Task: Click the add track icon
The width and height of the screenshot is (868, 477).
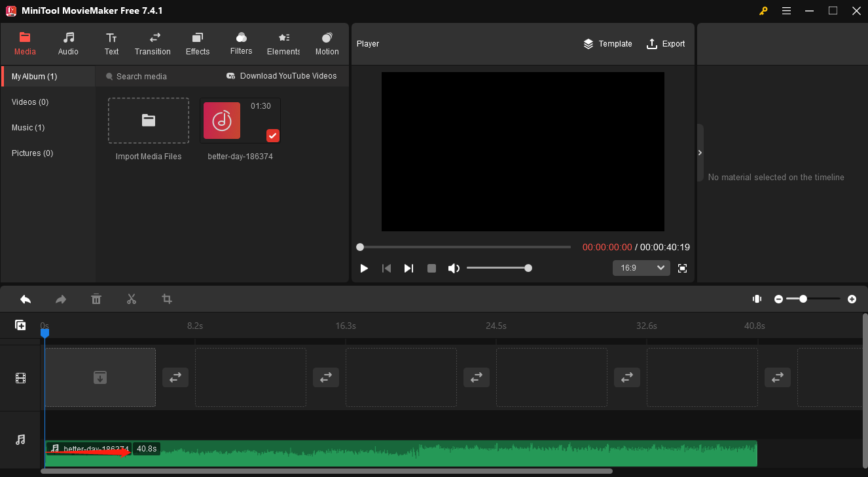Action: [x=20, y=325]
